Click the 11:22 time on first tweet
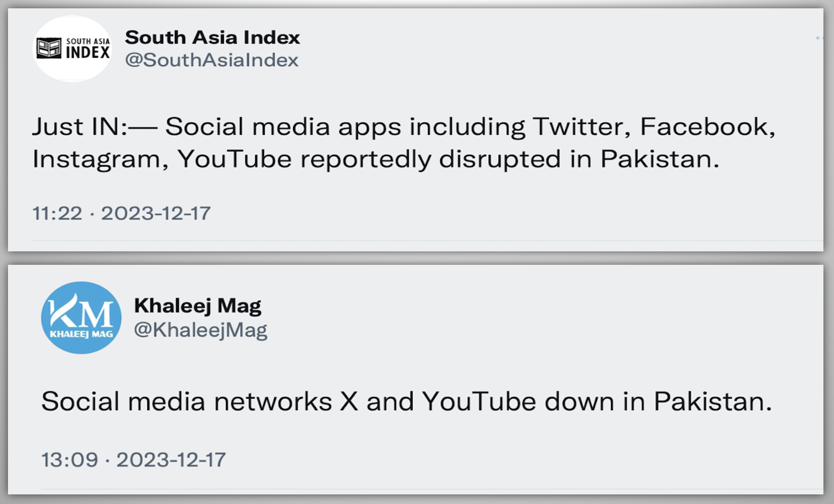 tap(57, 213)
